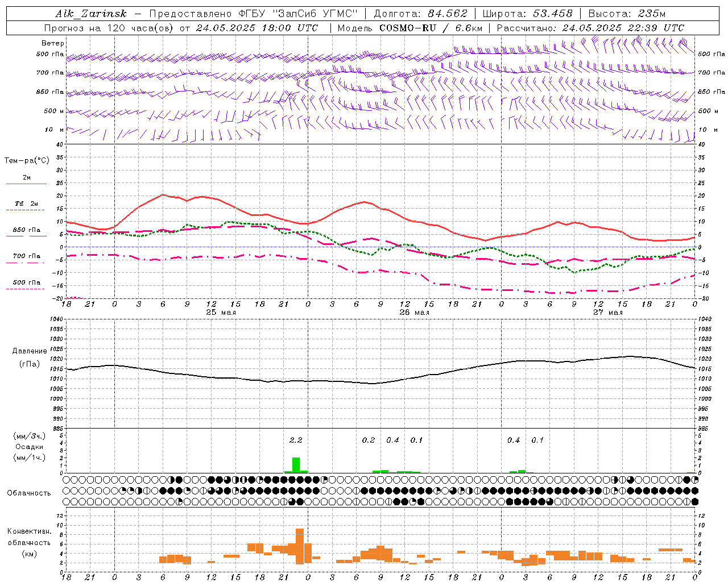Click the 0.2 precipitation amount value
The height and width of the screenshot is (582, 728).
click(x=369, y=440)
